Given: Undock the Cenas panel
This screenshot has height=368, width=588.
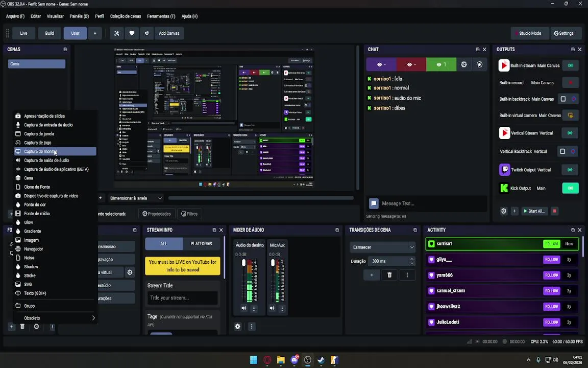Looking at the screenshot, I should [65, 49].
